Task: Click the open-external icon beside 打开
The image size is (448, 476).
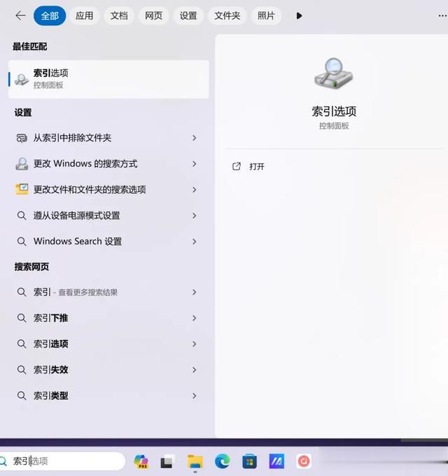Action: [x=237, y=167]
